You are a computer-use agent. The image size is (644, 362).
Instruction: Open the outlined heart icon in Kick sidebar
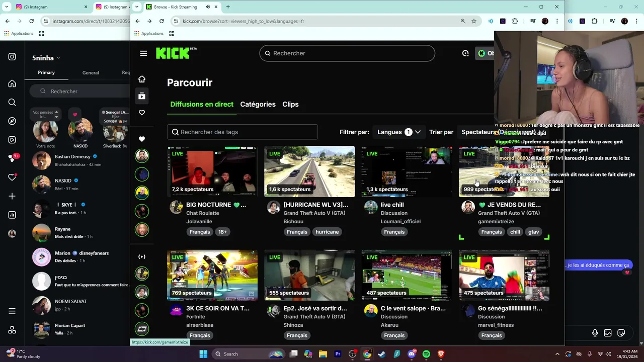(x=142, y=113)
